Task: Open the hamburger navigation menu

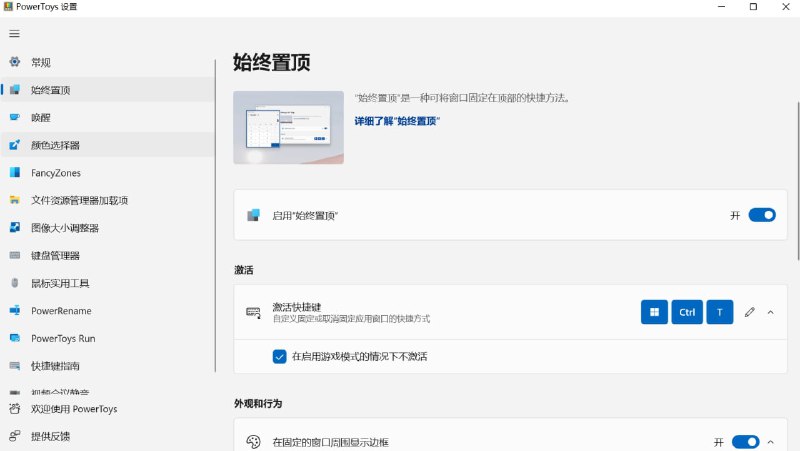Action: click(14, 34)
